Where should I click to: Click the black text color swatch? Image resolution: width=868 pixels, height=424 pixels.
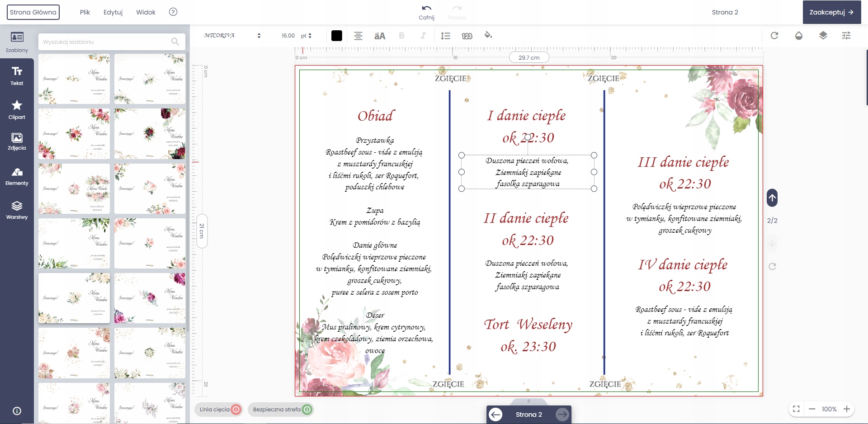337,36
